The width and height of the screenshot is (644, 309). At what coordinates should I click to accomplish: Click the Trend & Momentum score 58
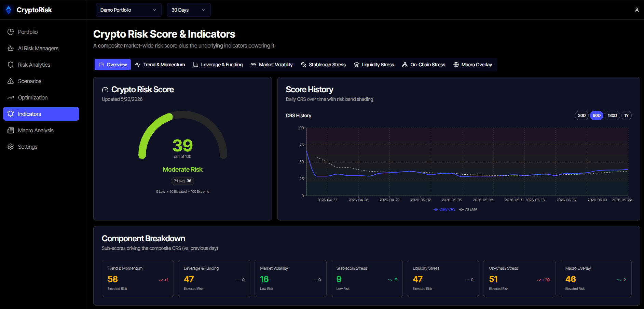coord(113,279)
